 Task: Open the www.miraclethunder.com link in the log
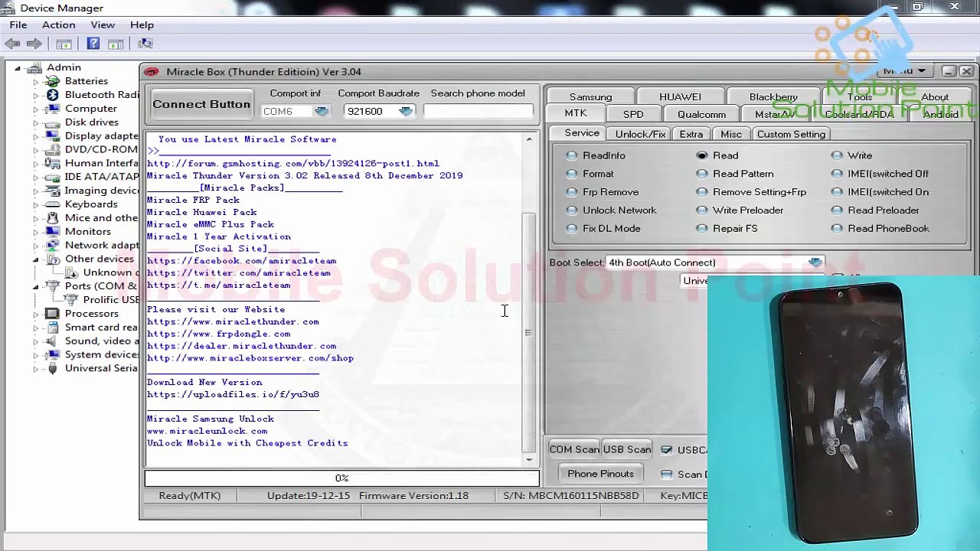tap(233, 322)
